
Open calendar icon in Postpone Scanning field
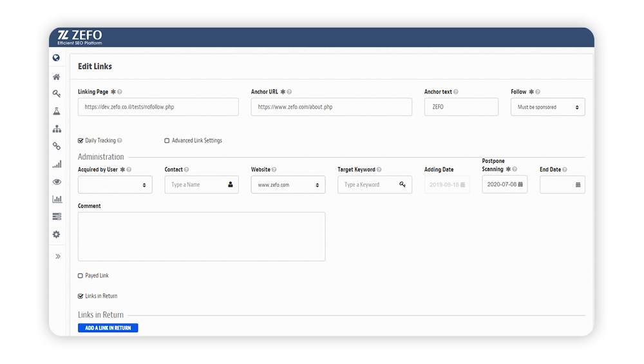(520, 184)
